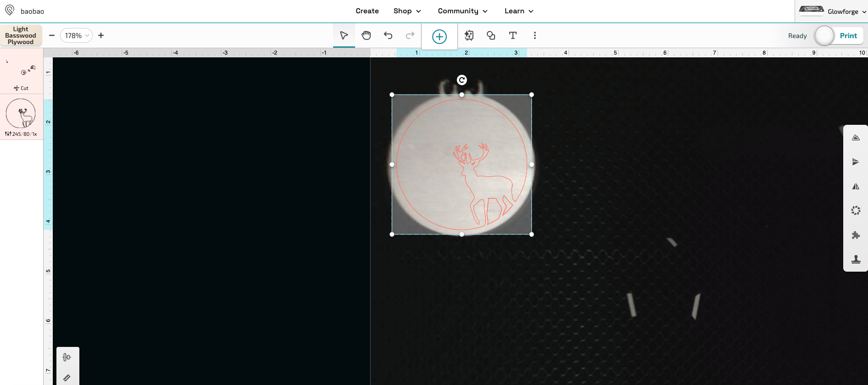Select the arrow selection tool

point(344,35)
